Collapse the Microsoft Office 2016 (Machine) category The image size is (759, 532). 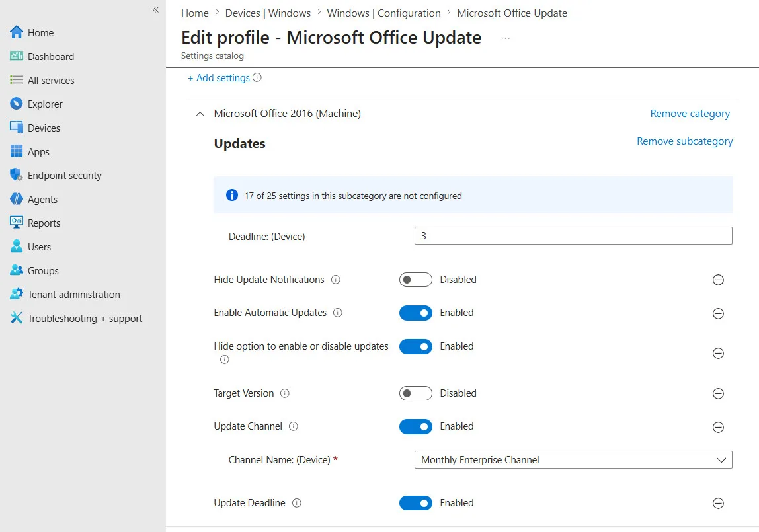200,114
